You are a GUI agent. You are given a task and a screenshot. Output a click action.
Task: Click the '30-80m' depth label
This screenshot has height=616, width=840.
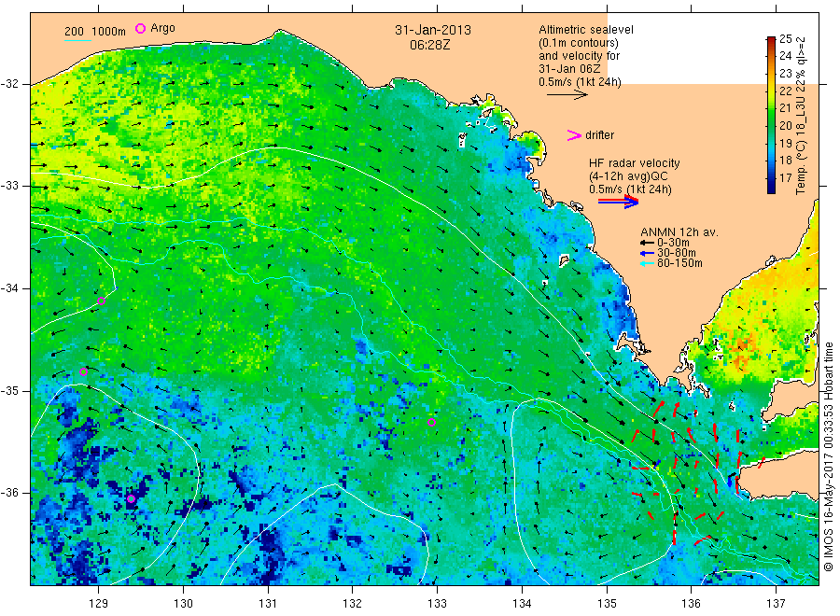[x=676, y=253]
